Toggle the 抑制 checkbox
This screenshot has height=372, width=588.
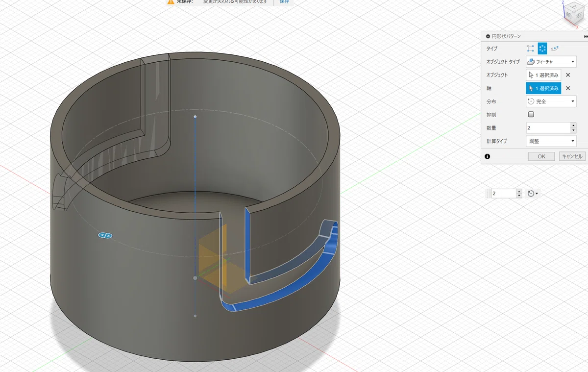(531, 114)
